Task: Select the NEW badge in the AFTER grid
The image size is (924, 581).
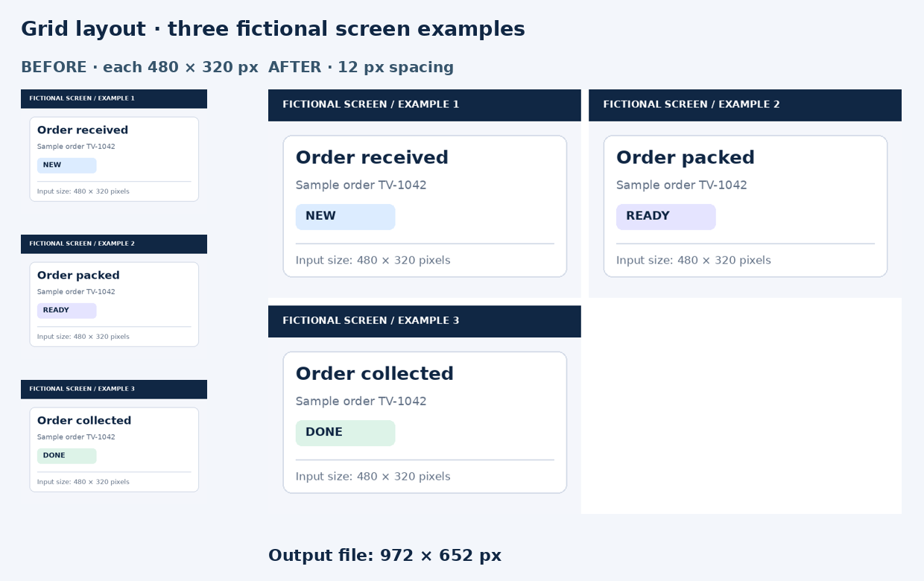Action: tap(345, 217)
